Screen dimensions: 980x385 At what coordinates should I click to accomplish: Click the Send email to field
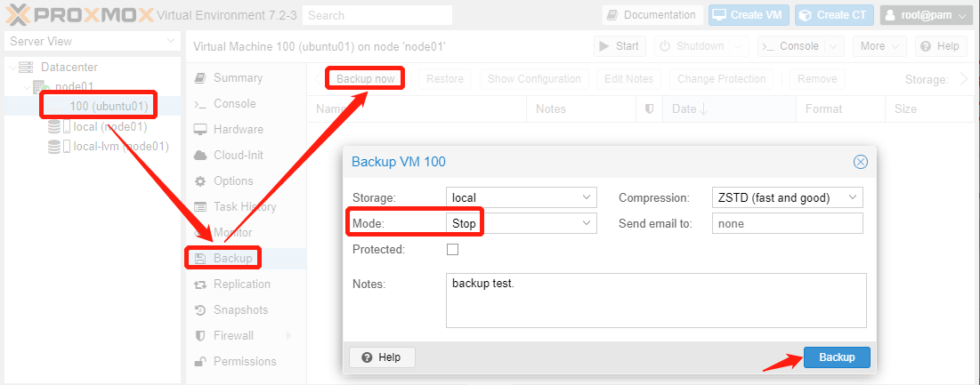pos(788,223)
